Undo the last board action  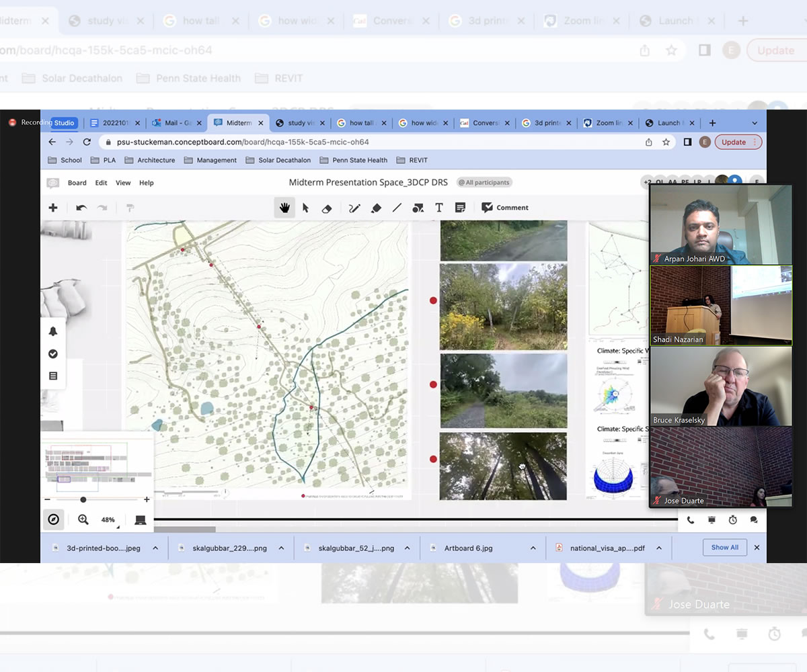[x=81, y=208]
